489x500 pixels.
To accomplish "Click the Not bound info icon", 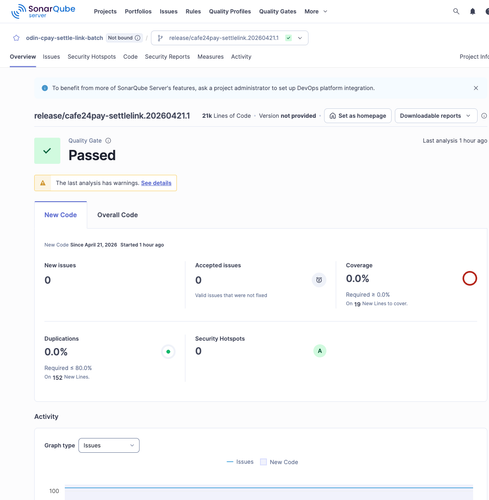I will coord(137,38).
